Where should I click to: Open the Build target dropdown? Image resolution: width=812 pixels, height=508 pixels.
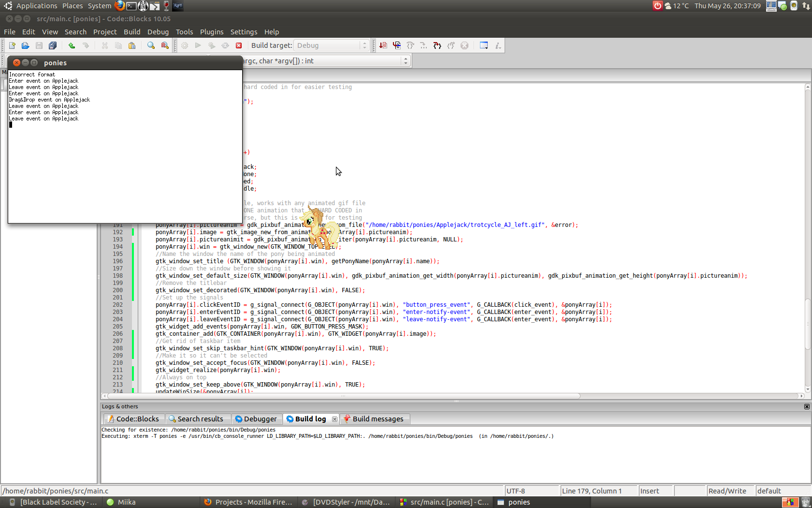point(332,45)
